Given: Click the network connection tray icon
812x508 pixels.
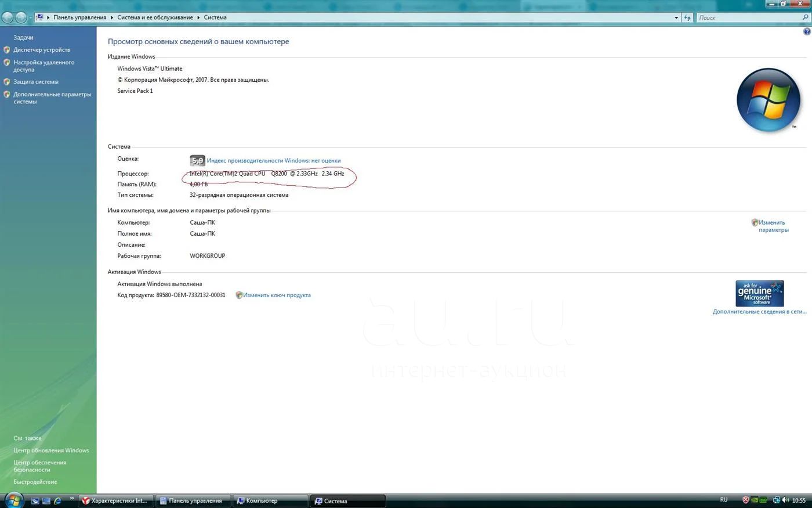Looking at the screenshot, I should point(776,500).
